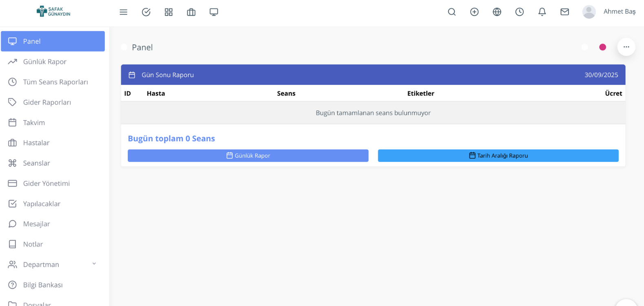Click the clock history icon in header
The image size is (644, 306).
[519, 12]
